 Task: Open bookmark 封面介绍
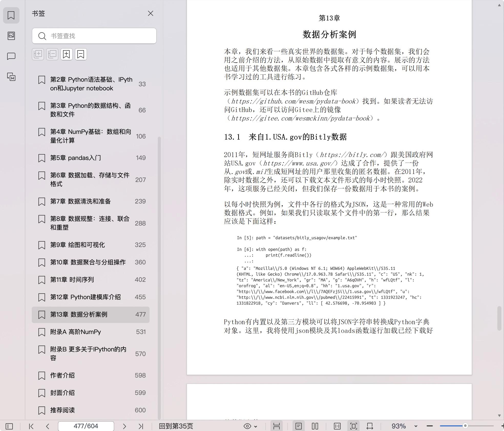tap(91, 393)
